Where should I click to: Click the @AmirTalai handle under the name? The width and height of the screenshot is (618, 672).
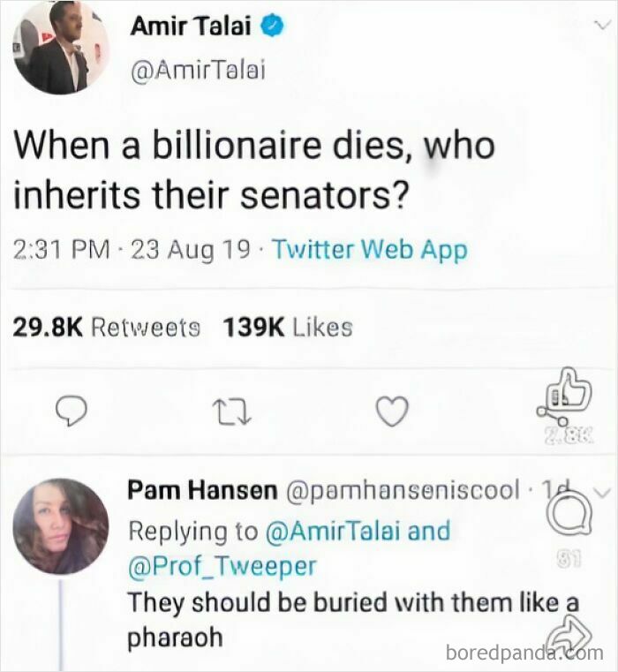pyautogui.click(x=196, y=72)
